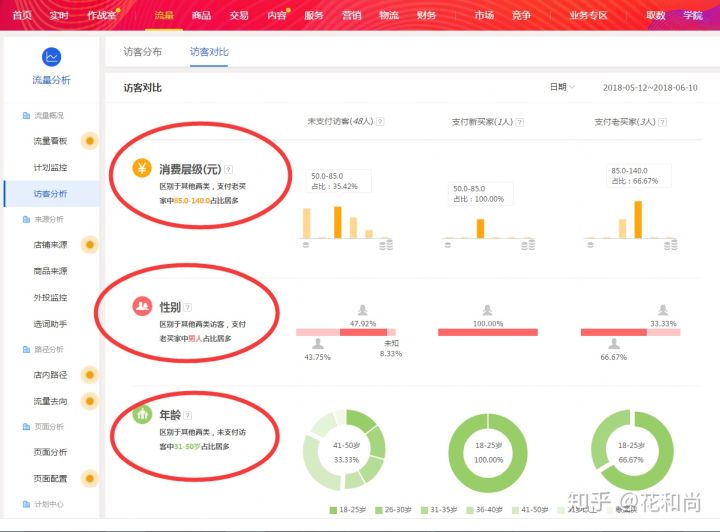The width and height of the screenshot is (720, 532).
Task: Click male icon above 66.67% in 支付老买家
Action: tap(614, 343)
